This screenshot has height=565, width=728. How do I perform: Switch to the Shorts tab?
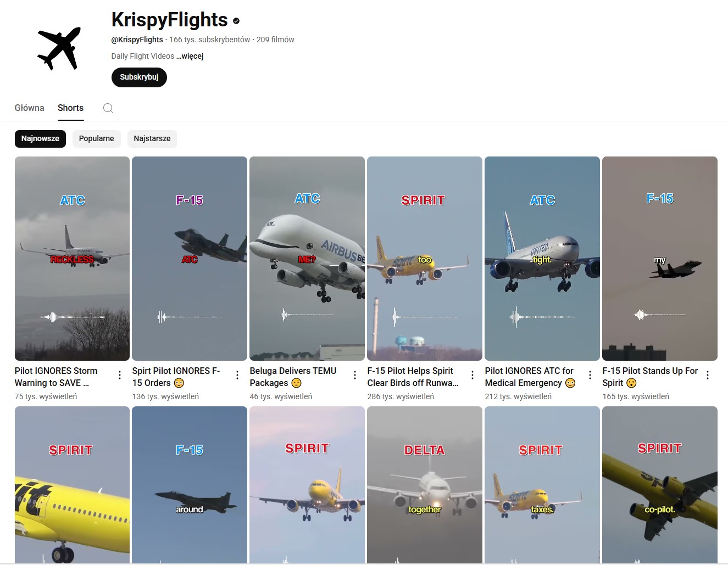(71, 108)
